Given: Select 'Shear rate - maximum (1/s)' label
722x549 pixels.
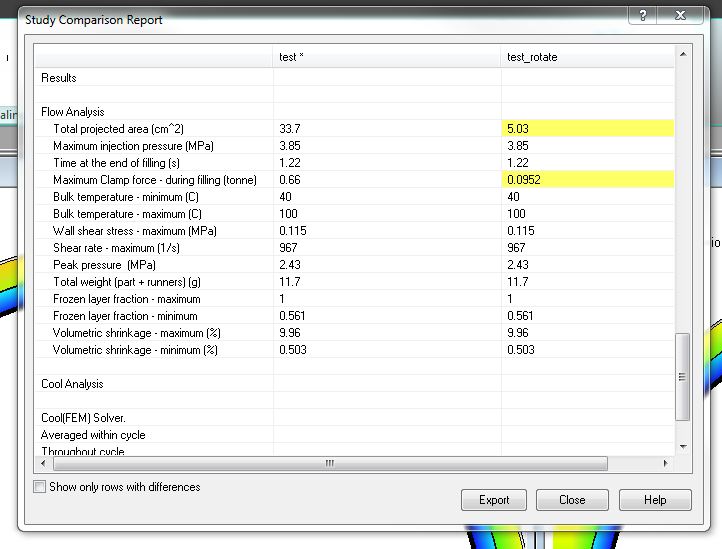Looking at the screenshot, I should coord(116,248).
